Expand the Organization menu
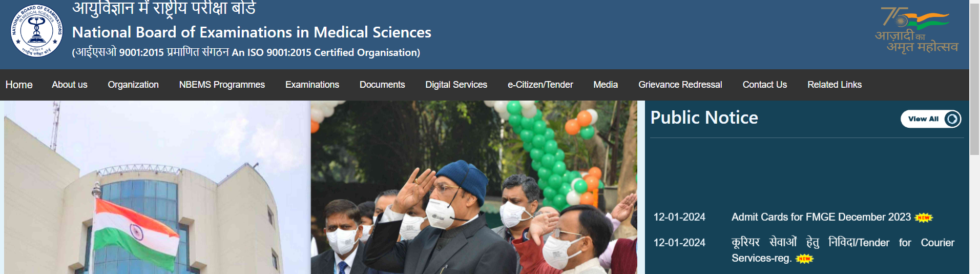980x274 pixels. (133, 85)
